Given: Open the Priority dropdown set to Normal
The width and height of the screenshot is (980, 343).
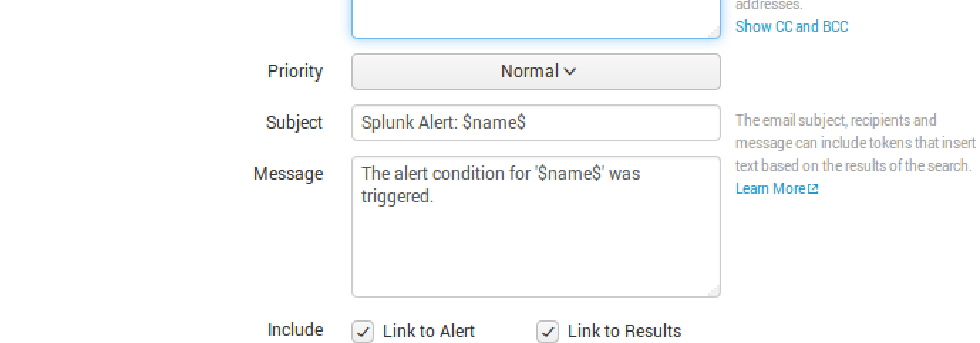Looking at the screenshot, I should [x=536, y=72].
